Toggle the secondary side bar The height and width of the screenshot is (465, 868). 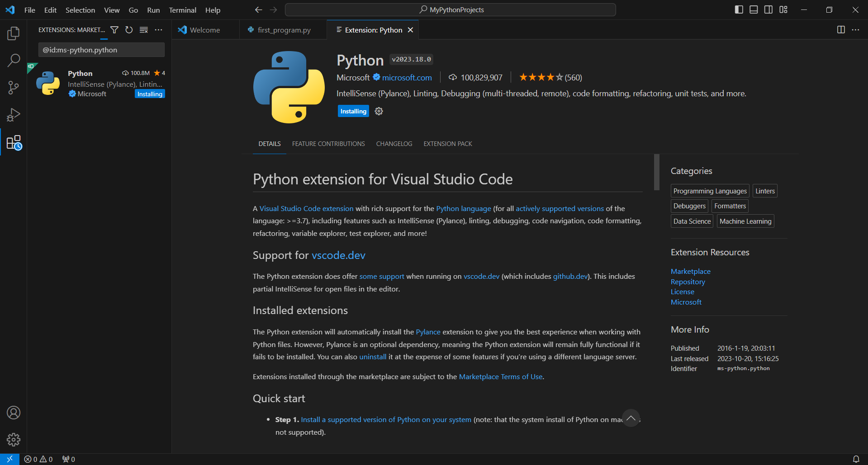click(768, 9)
